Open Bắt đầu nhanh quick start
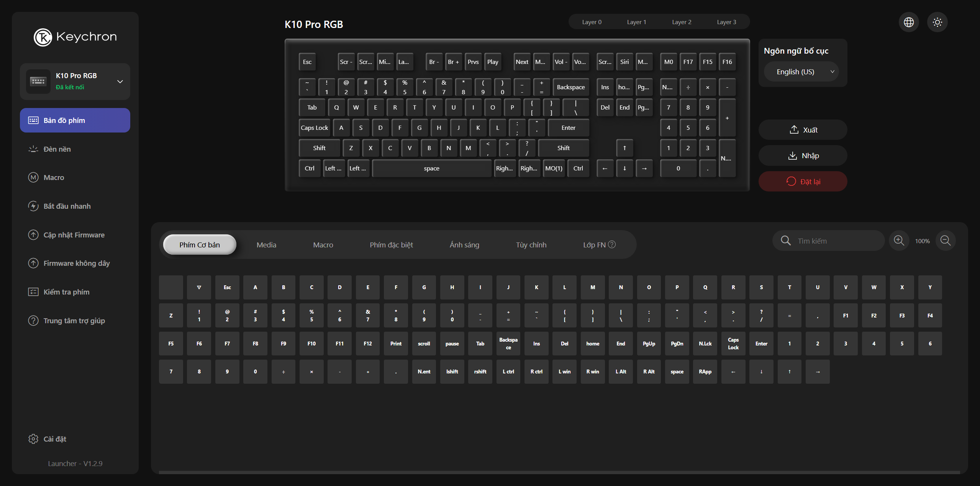Image resolution: width=980 pixels, height=486 pixels. pos(67,206)
